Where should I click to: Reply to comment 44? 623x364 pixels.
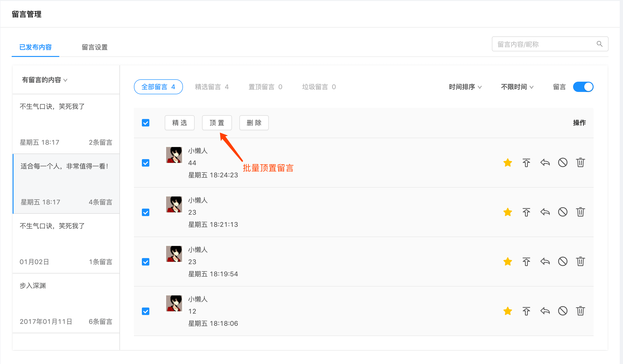point(545,163)
